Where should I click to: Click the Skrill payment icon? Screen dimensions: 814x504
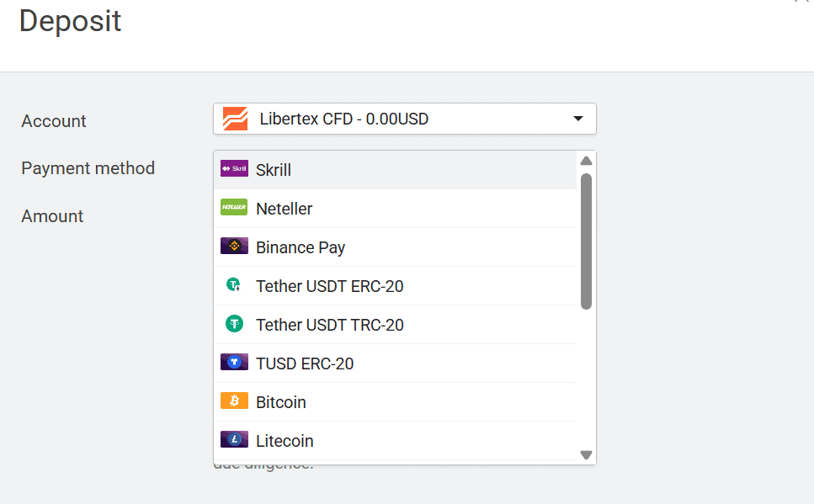tap(233, 169)
